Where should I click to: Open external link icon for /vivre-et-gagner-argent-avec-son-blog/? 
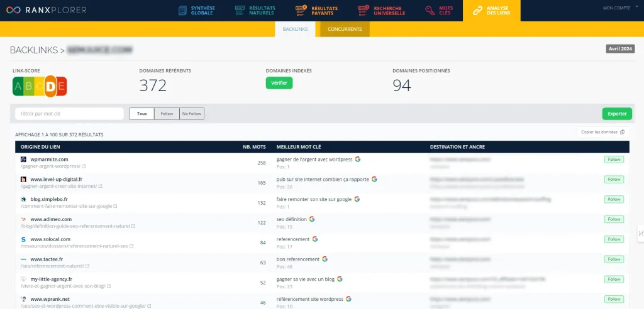[x=109, y=286]
